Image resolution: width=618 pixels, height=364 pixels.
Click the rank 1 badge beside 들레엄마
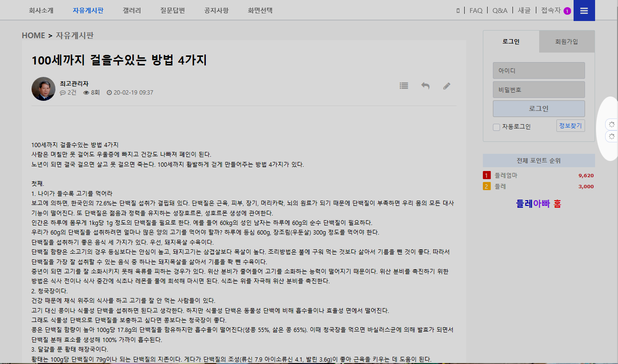click(487, 175)
